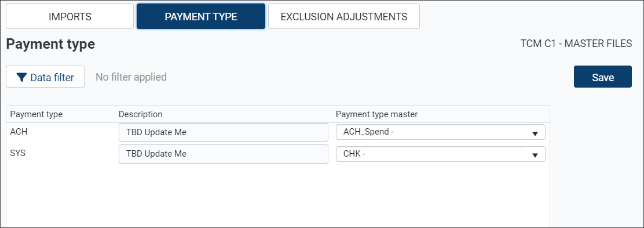Click the funnel icon for Data filter
This screenshot has height=228, width=644.
pos(22,77)
